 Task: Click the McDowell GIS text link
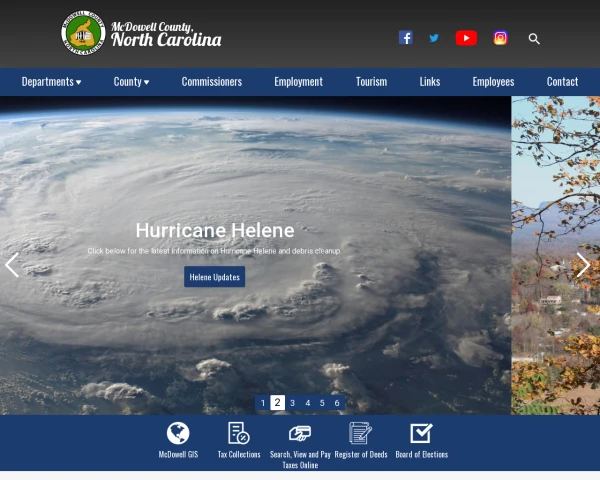pyautogui.click(x=178, y=454)
